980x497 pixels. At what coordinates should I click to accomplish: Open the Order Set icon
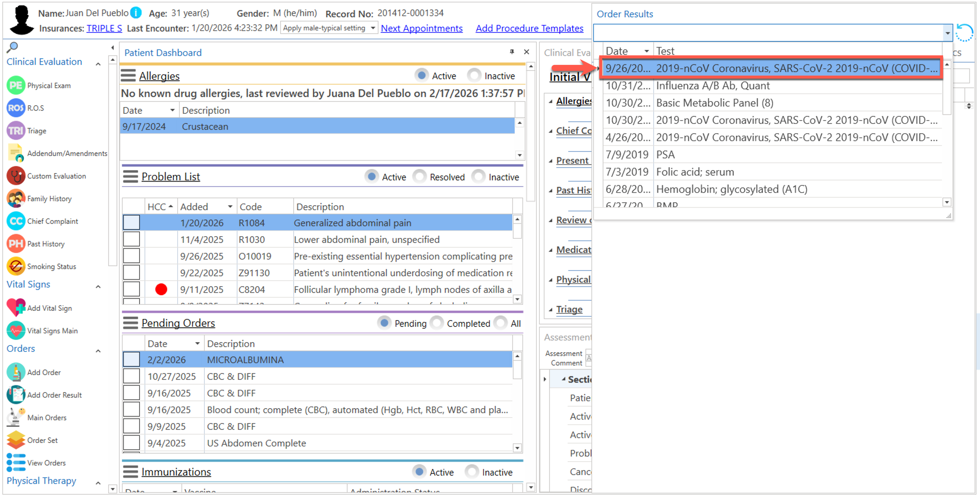(x=15, y=440)
